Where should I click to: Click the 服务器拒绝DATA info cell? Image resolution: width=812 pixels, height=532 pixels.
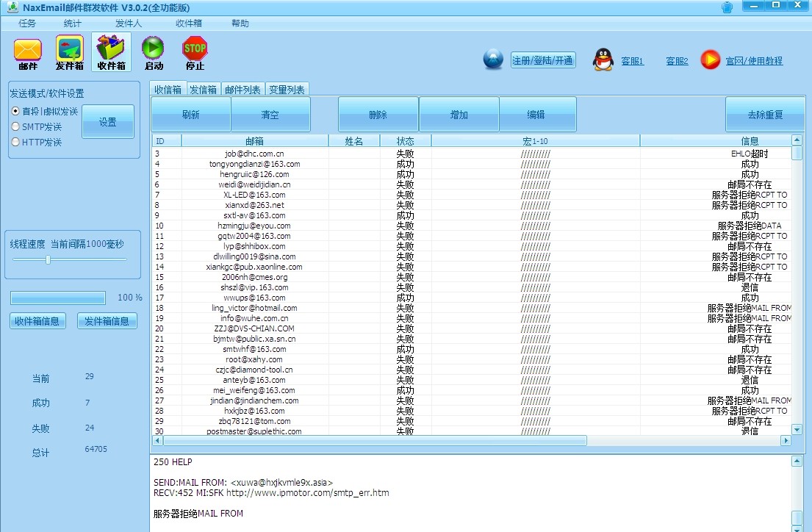coord(750,226)
